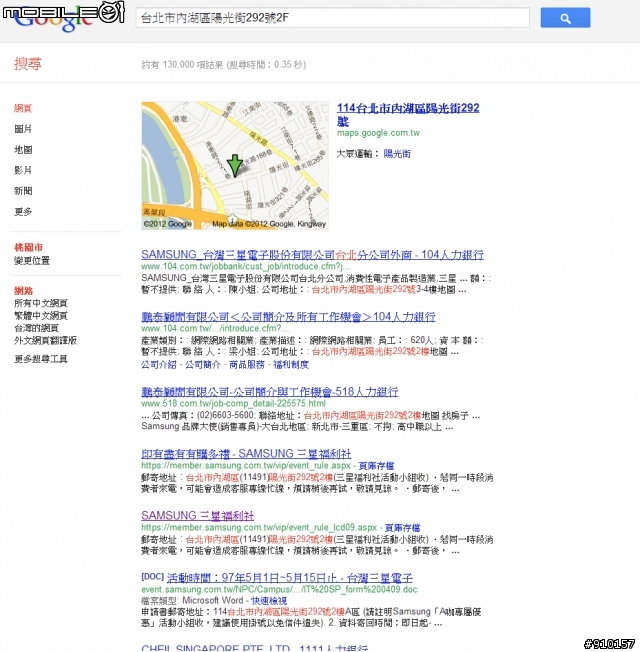The image size is (640, 652).
Task: Click the blue magnifier search button
Action: pos(565,18)
